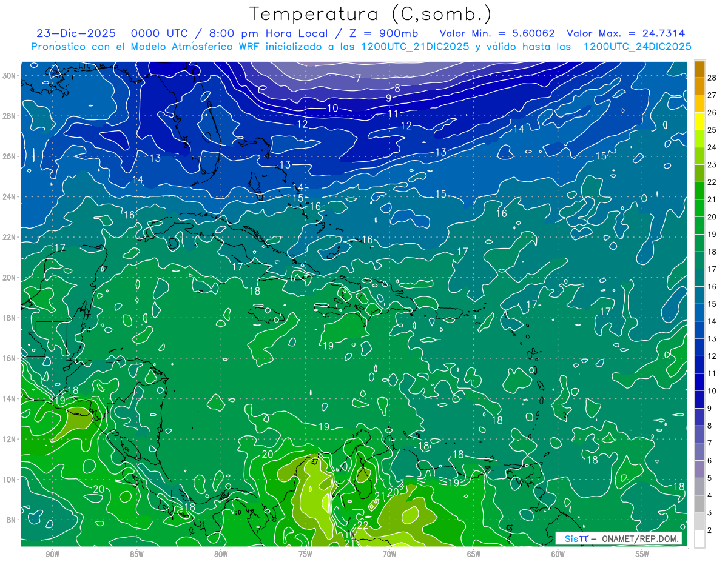Click the gray swatch between colorbar 3 and 4
Image resolution: width=728 pixels, height=562 pixels.
point(699,504)
